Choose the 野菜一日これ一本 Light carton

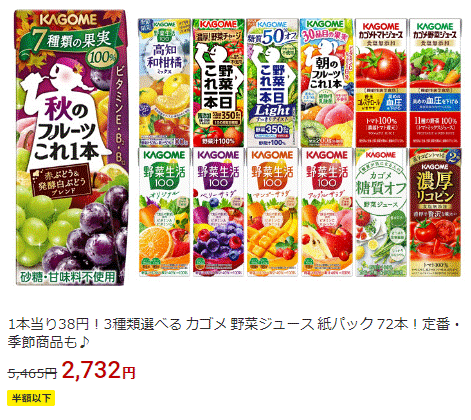tap(272, 83)
